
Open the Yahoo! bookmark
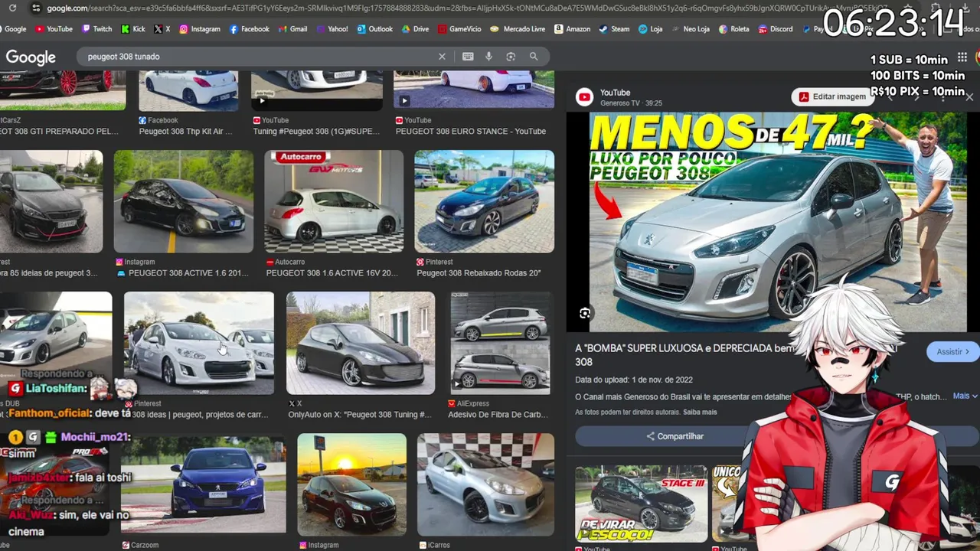coord(332,29)
